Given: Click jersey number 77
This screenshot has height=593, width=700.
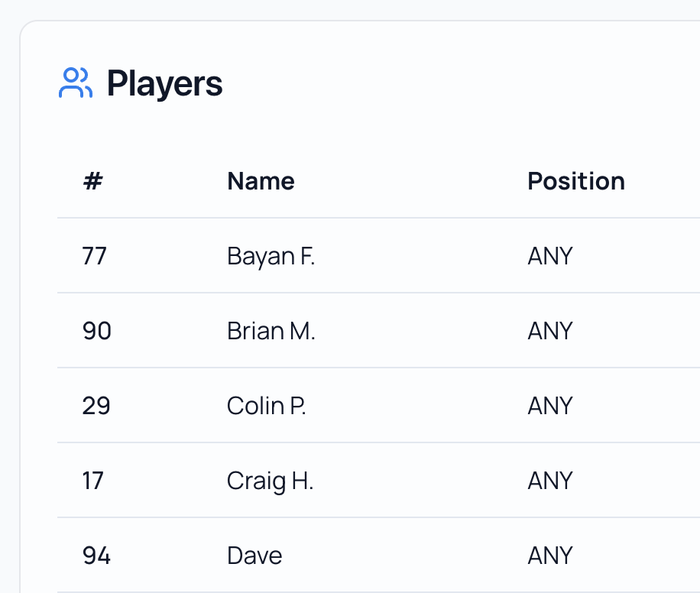Looking at the screenshot, I should click(94, 256).
